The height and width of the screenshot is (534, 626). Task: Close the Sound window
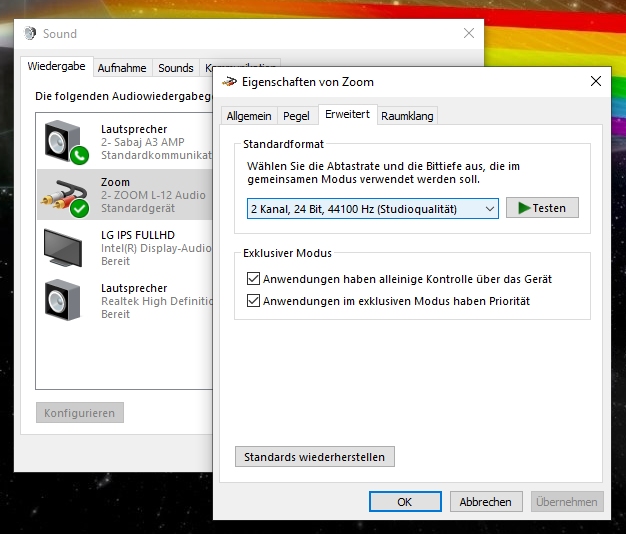pos(469,33)
